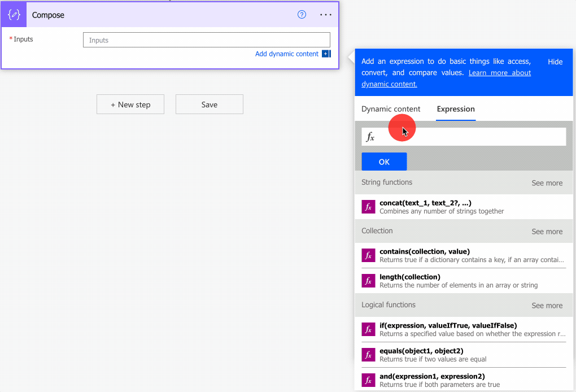Expand Collection section with See more

(547, 232)
